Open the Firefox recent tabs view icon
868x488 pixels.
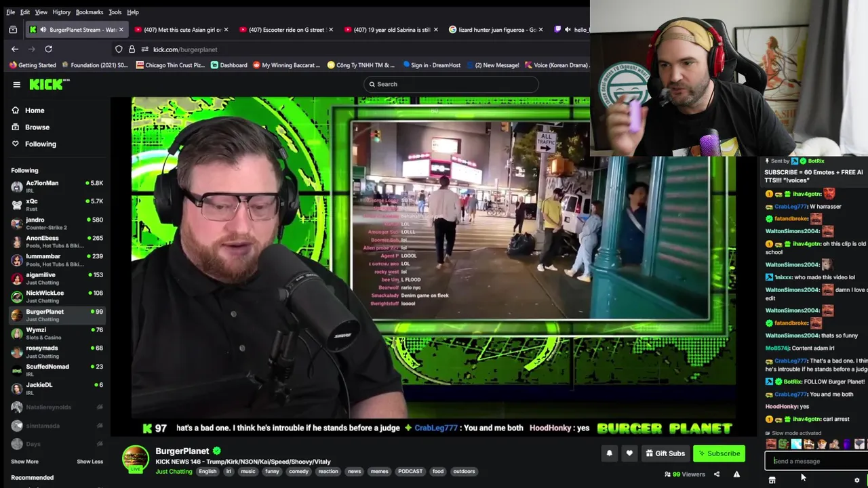[13, 30]
